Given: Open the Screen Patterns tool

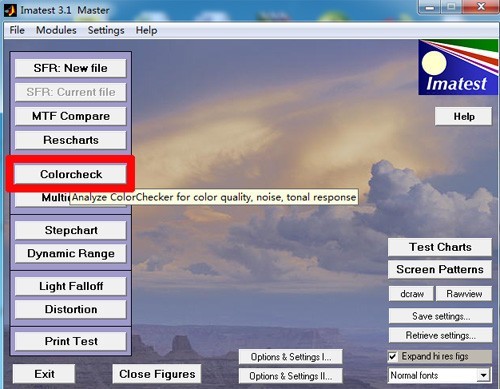Looking at the screenshot, I should click(440, 270).
